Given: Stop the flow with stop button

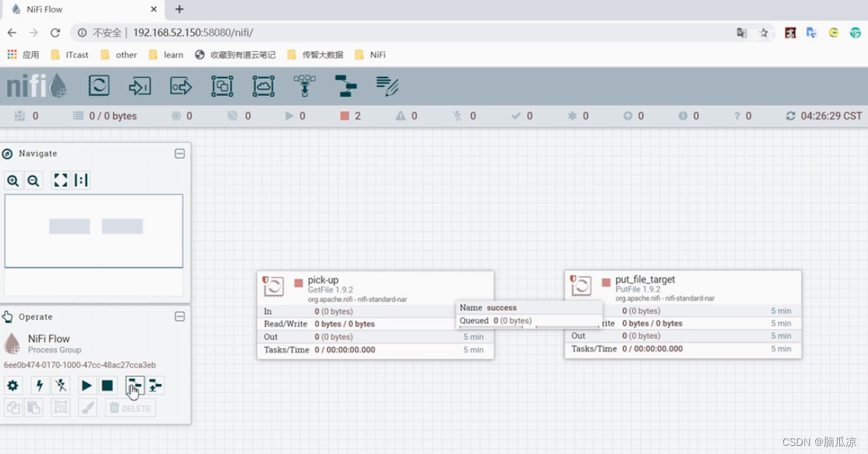Looking at the screenshot, I should pyautogui.click(x=107, y=386).
